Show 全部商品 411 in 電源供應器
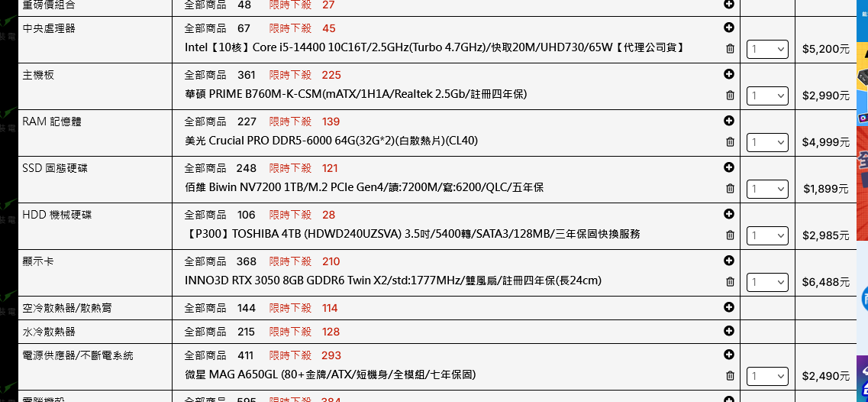 click(219, 355)
